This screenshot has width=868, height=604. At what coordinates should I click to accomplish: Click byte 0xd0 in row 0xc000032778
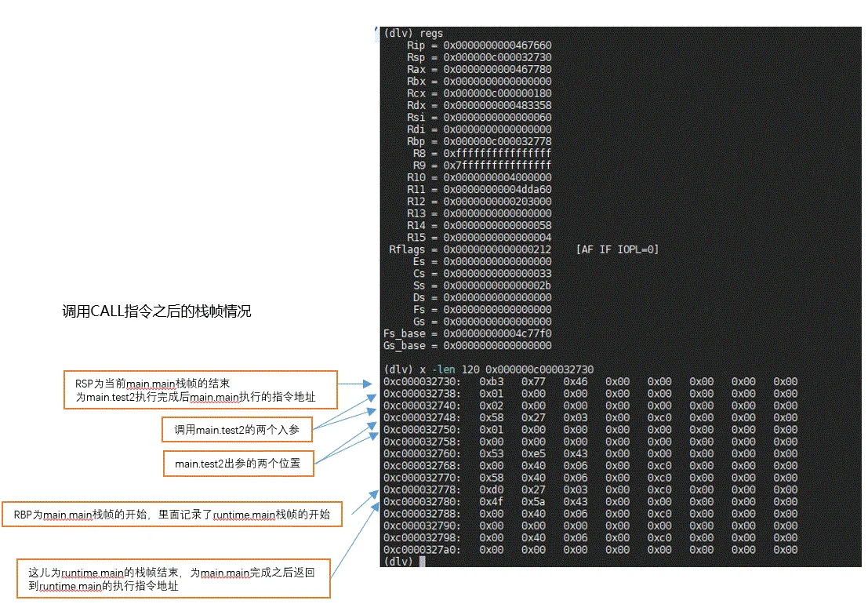[x=492, y=490]
